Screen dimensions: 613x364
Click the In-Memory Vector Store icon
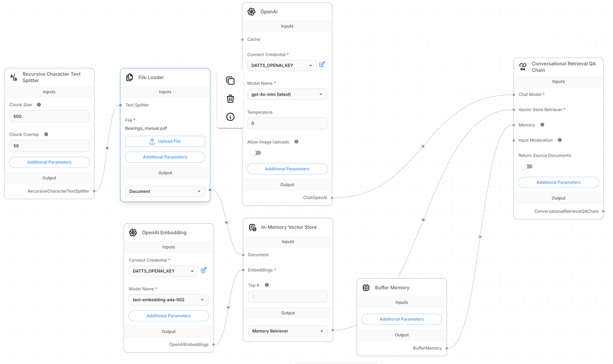click(252, 227)
